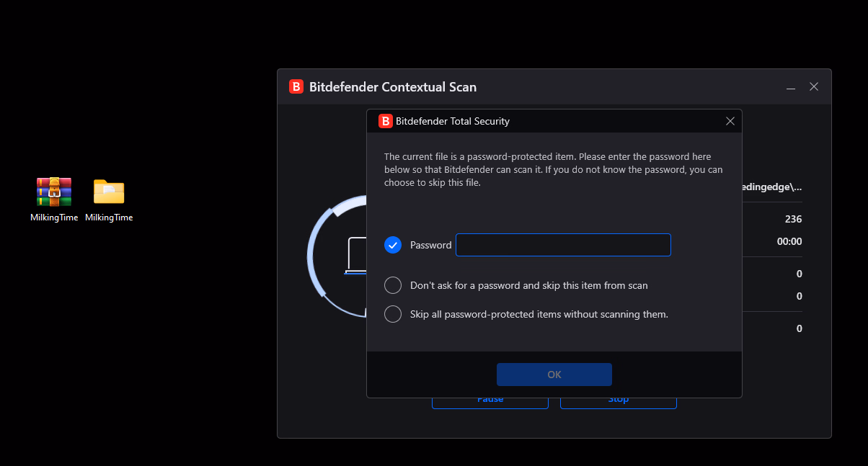Viewport: 868px width, 466px height.
Task: Click the circular scan progress ring
Action: 337,256
